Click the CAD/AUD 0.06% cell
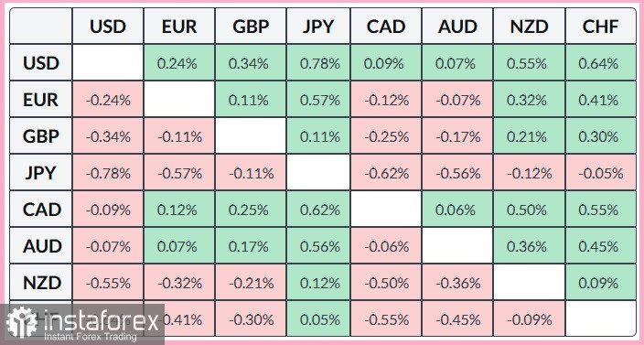 click(x=457, y=210)
